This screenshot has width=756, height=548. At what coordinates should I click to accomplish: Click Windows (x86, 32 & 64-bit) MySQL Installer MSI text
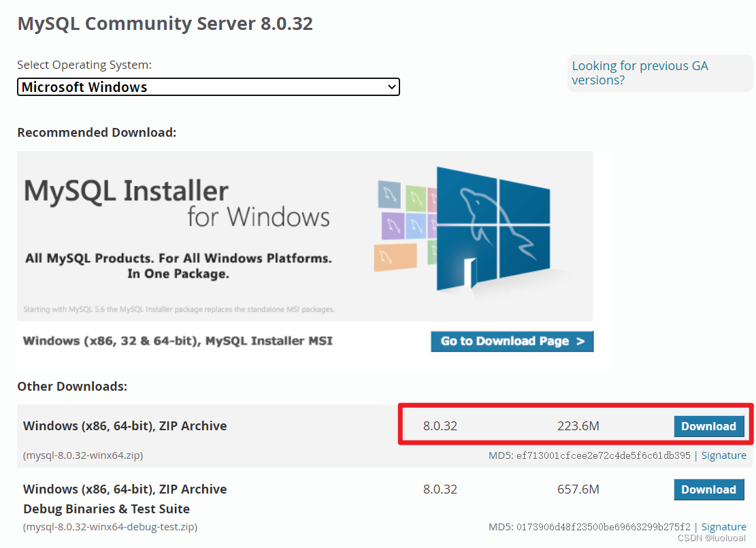[x=178, y=341]
